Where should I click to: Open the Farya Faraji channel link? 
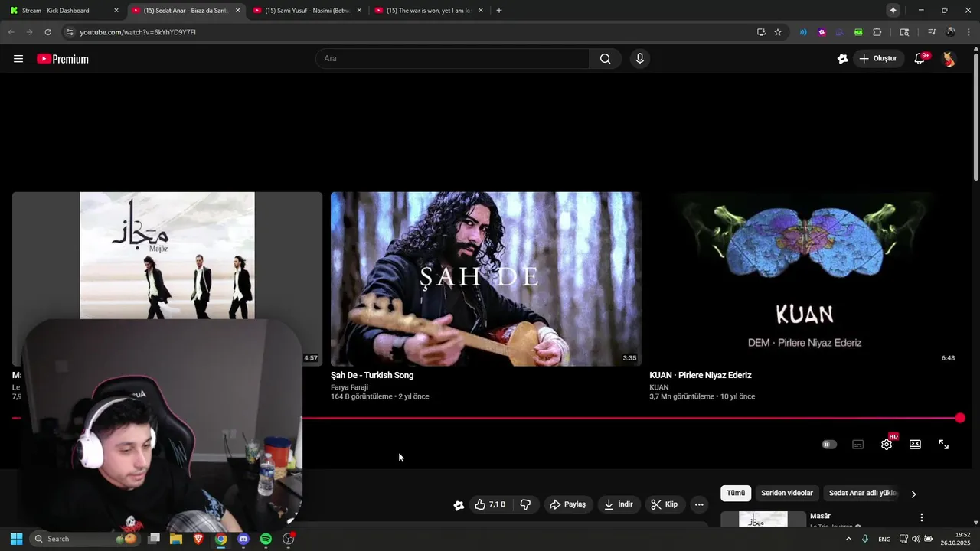(349, 387)
